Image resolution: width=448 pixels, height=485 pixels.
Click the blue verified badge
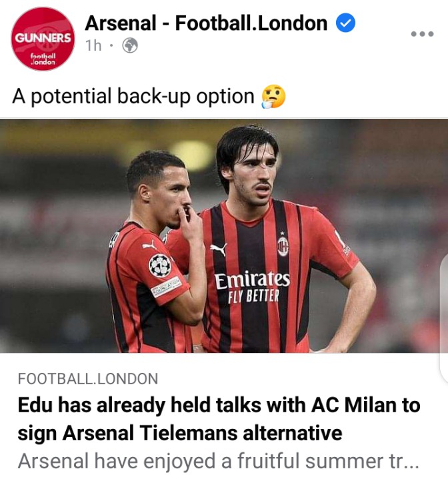pyautogui.click(x=345, y=23)
